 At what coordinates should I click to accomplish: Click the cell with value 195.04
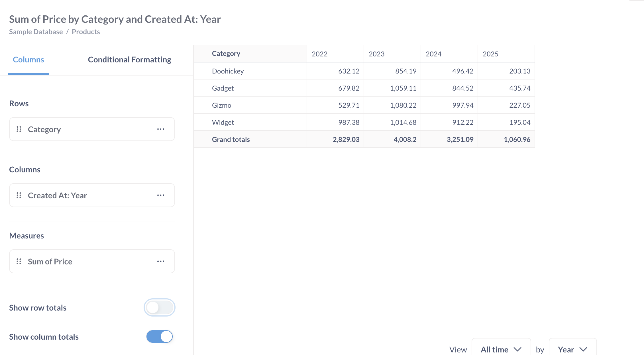point(506,122)
